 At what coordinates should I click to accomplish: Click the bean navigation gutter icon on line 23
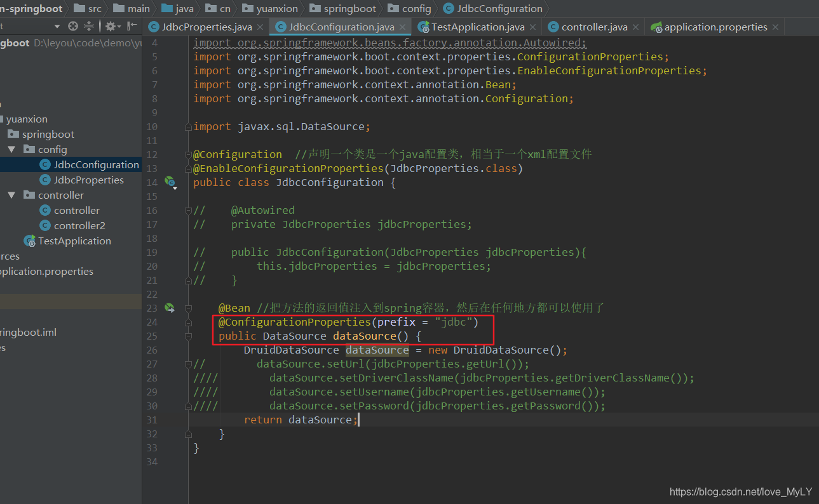170,308
